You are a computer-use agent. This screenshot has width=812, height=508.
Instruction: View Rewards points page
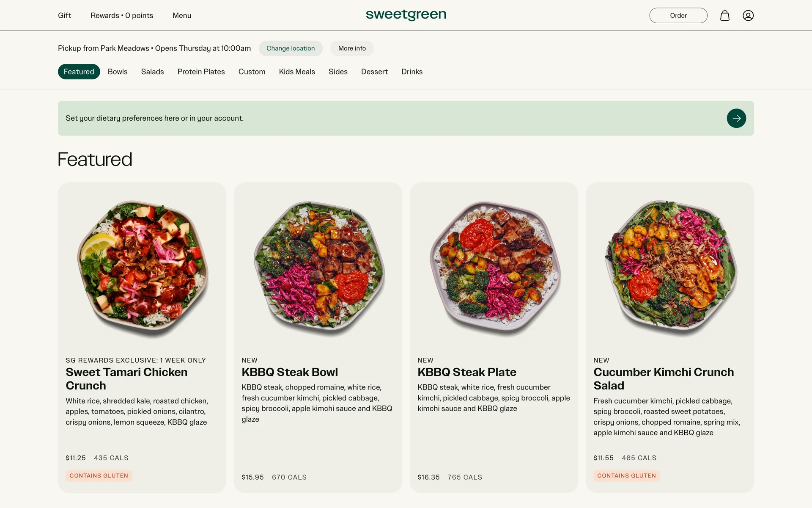point(122,16)
